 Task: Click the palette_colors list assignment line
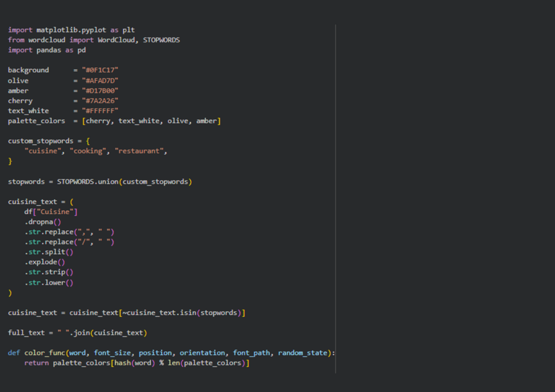(114, 121)
